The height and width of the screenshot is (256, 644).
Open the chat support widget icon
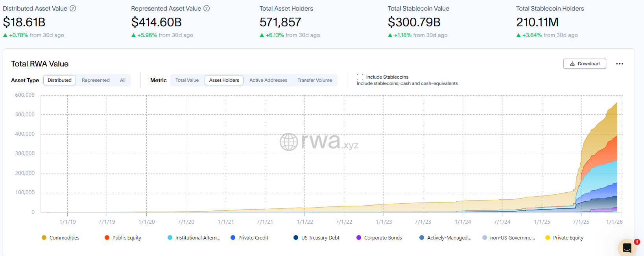point(627,248)
